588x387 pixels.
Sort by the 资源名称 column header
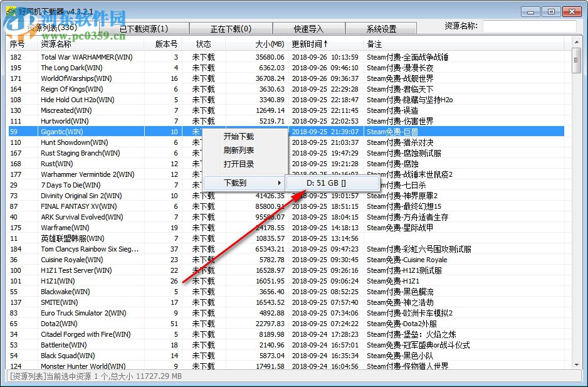coord(91,44)
